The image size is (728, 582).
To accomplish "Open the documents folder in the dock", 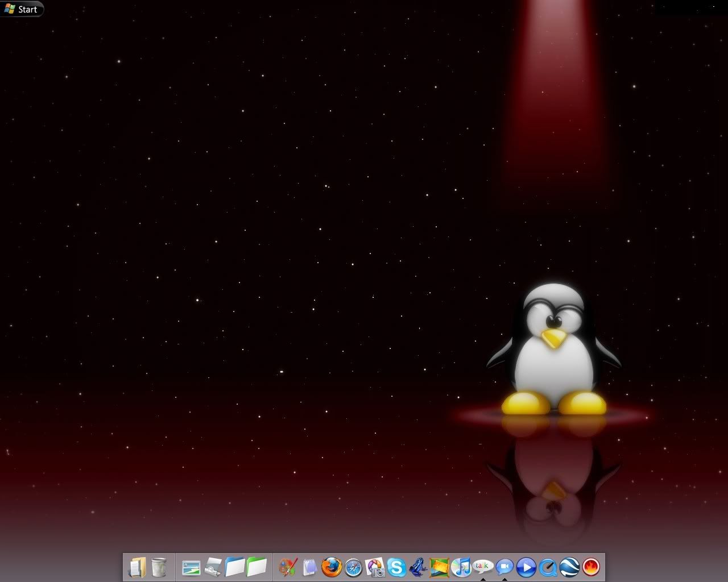I will [x=137, y=567].
